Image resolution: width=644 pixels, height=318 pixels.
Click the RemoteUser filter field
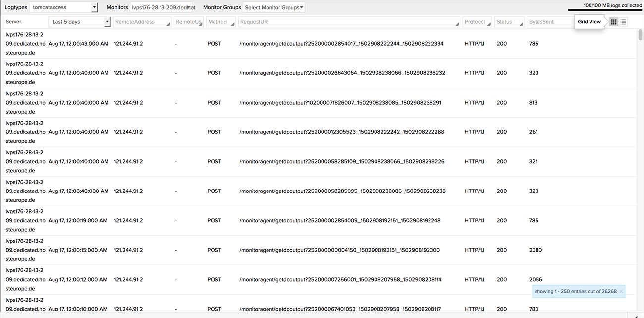188,22
